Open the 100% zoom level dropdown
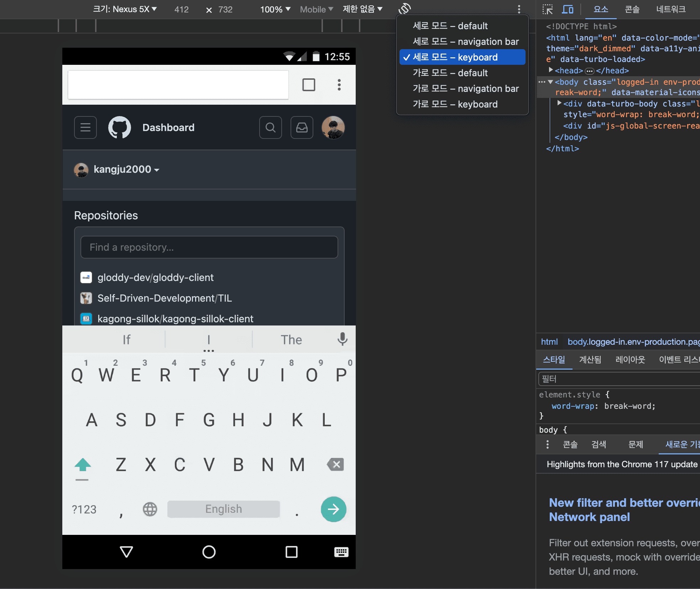The image size is (700, 589). (x=275, y=9)
